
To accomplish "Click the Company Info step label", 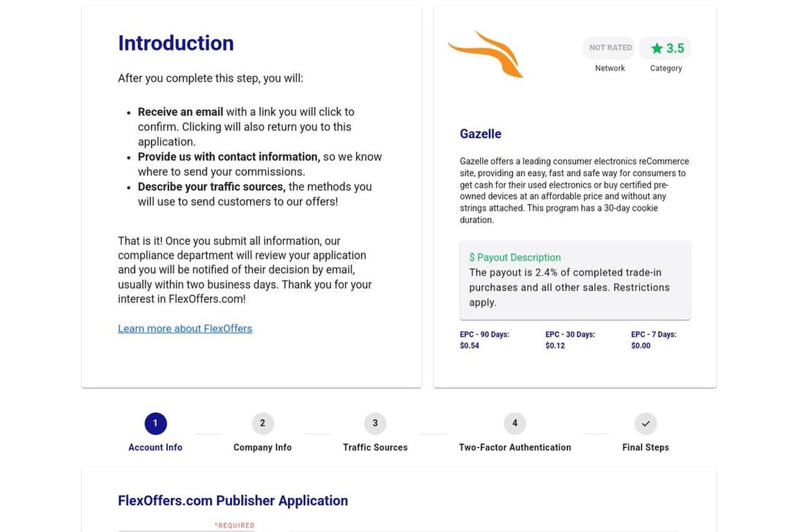I will 263,447.
